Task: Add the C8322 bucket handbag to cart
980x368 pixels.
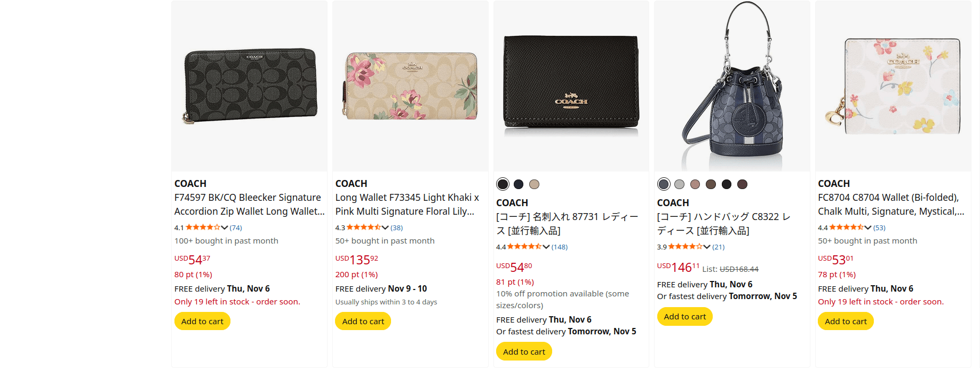Action: (x=684, y=317)
